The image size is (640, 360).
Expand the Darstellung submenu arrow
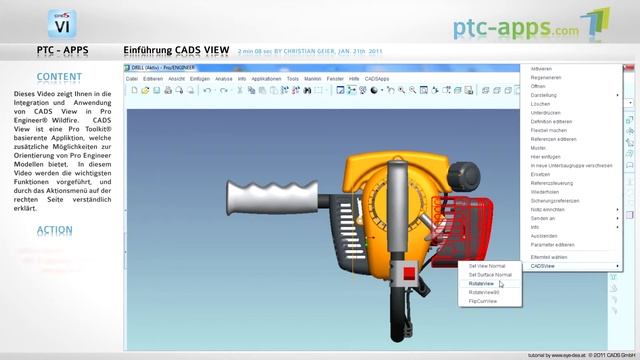pyautogui.click(x=617, y=95)
